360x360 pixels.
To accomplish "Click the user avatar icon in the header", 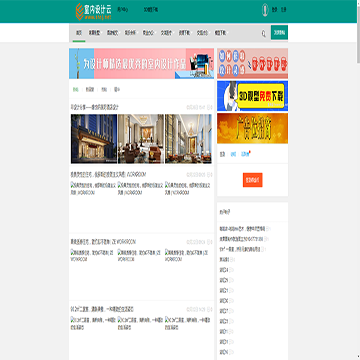I will [x=265, y=10].
